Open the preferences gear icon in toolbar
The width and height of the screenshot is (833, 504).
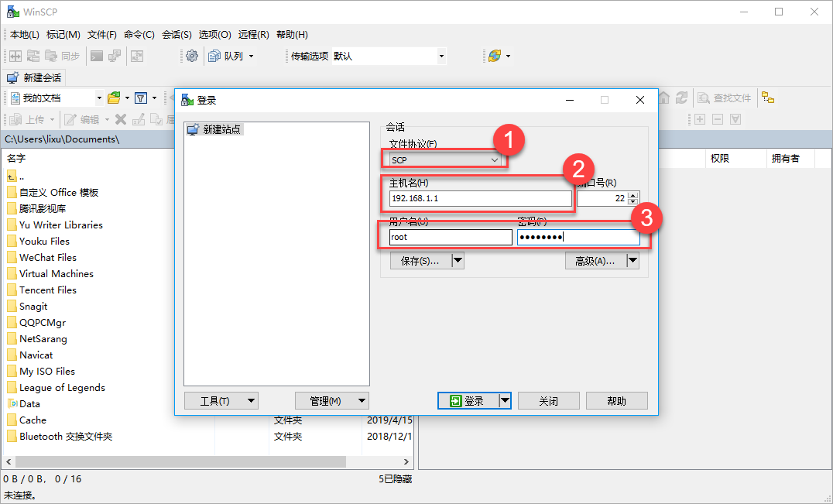pyautogui.click(x=192, y=56)
